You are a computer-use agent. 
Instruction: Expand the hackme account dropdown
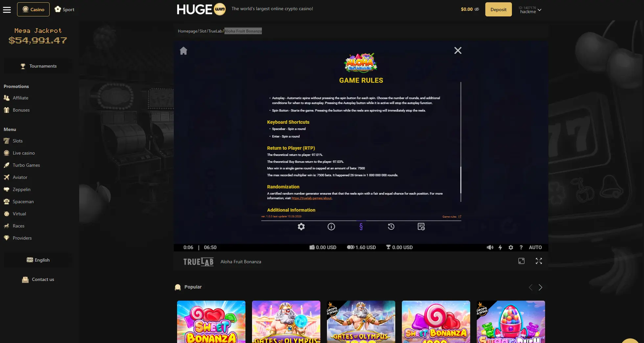530,10
